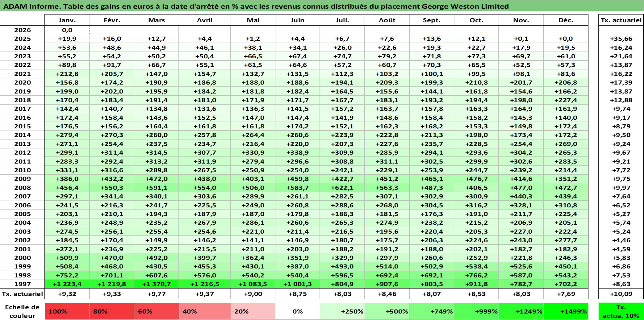This screenshot has width=644, height=320.
Task: Select the -20% pink color swatch
Action: click(x=253, y=311)
